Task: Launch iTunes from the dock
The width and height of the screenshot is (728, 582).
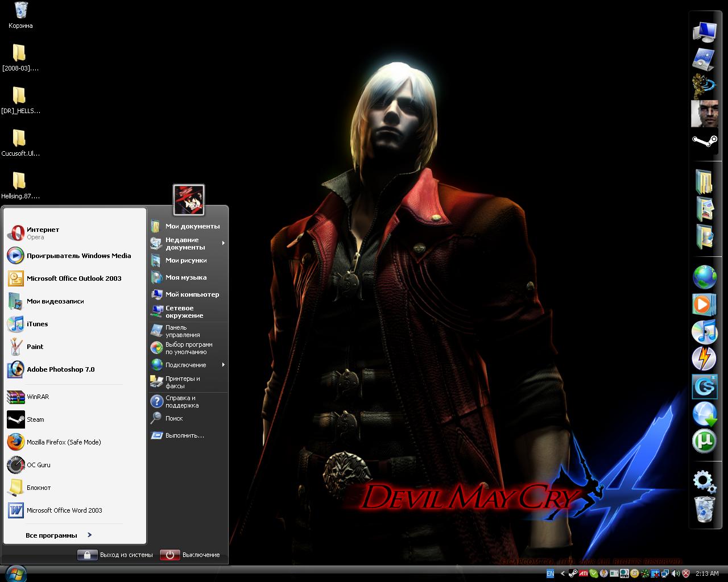Action: pyautogui.click(x=704, y=331)
